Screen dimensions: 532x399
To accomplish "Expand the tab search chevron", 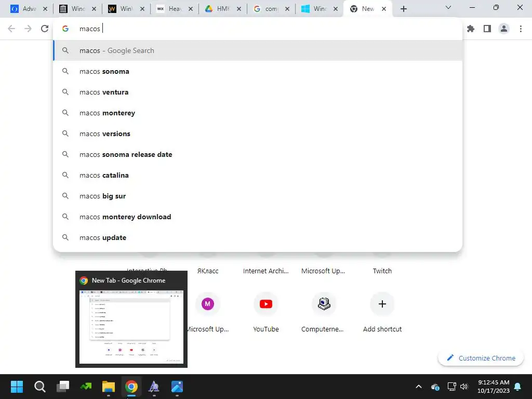I will [x=448, y=7].
